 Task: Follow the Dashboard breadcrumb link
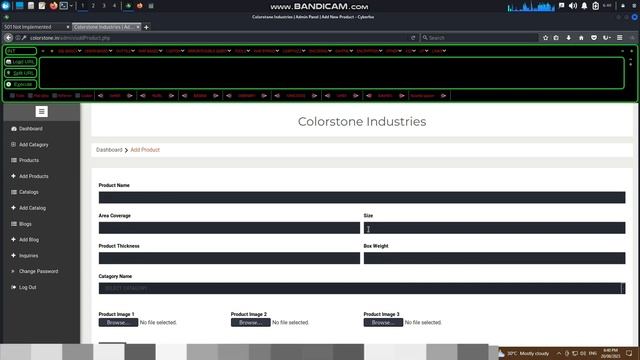pos(109,150)
